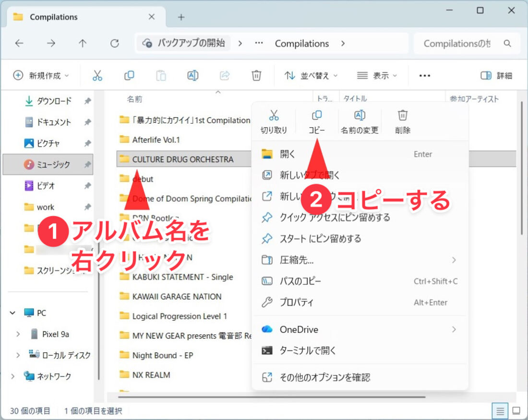
Task: Unpin ミュージック via its pin icon
Action: coord(87,164)
